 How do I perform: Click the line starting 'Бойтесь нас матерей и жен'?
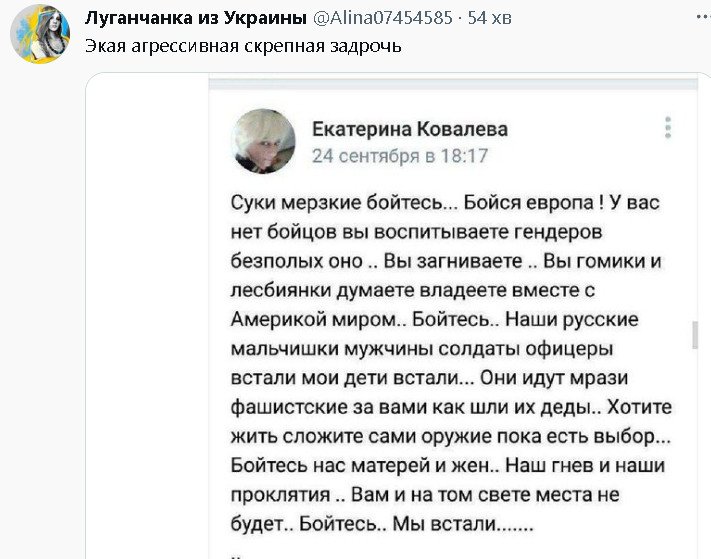tap(447, 466)
